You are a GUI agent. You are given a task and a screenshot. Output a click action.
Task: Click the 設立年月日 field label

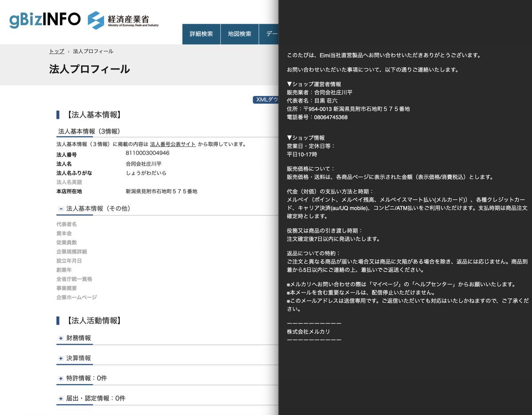(69, 261)
